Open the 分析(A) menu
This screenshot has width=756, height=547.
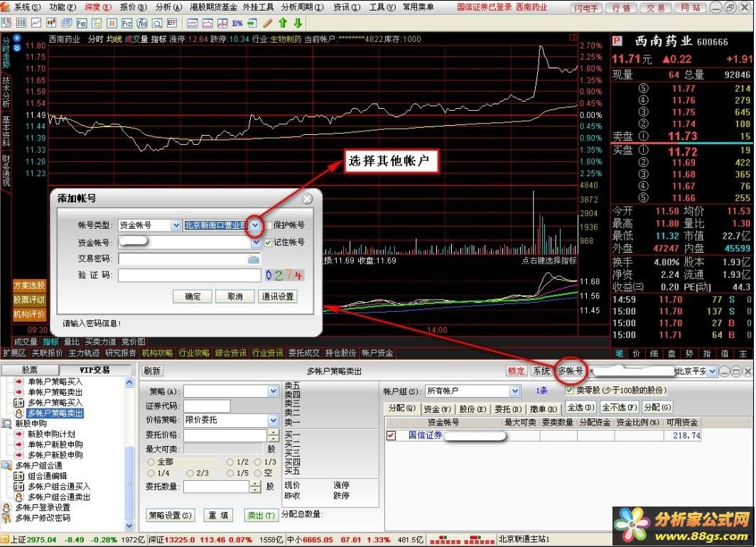point(169,7)
